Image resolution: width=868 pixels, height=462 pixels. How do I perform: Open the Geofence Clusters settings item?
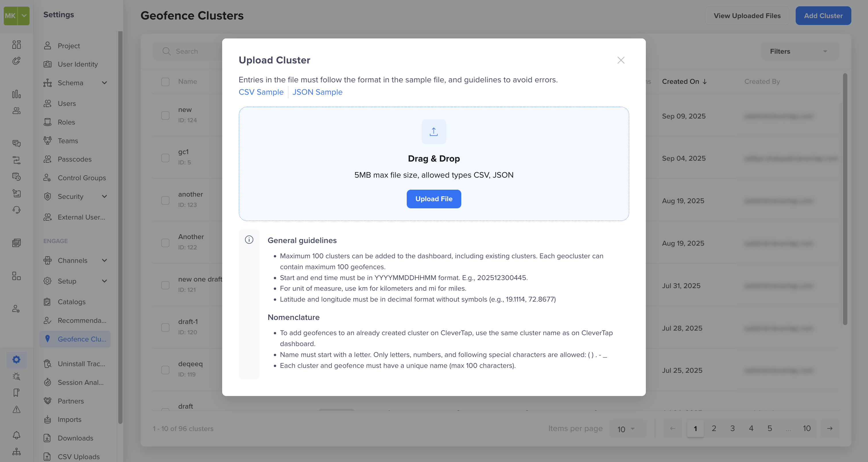point(82,339)
